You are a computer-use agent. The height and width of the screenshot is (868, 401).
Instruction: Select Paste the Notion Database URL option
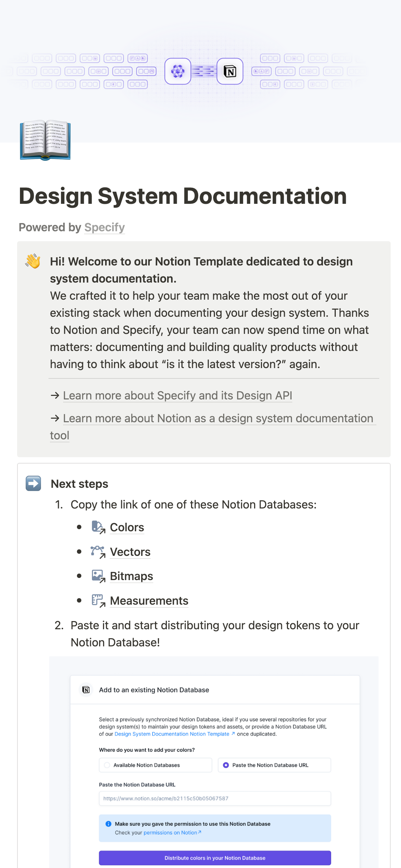[226, 765]
